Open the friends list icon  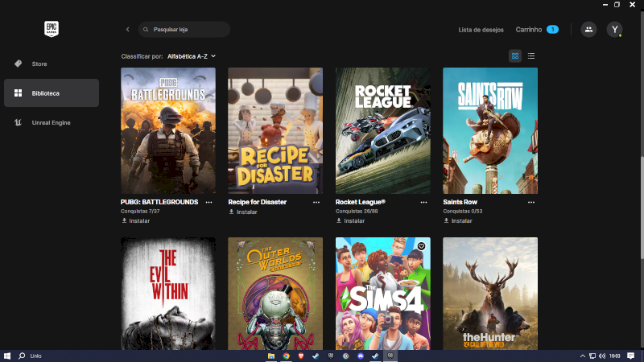tap(588, 30)
